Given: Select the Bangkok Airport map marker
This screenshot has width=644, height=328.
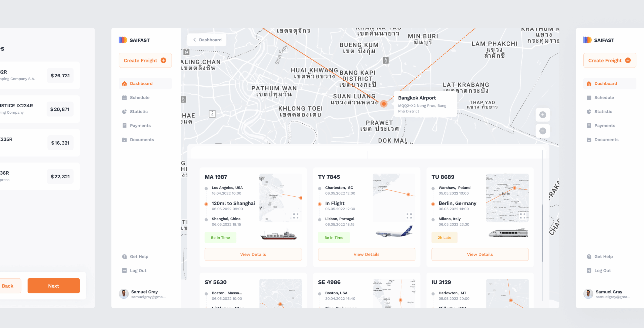Looking at the screenshot, I should tap(384, 104).
